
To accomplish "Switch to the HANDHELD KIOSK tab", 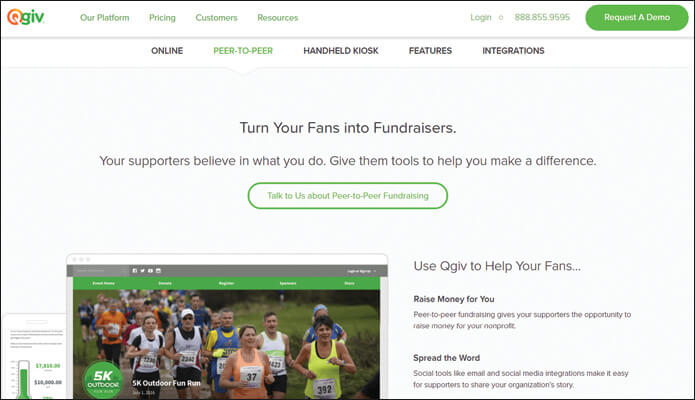I will point(341,51).
